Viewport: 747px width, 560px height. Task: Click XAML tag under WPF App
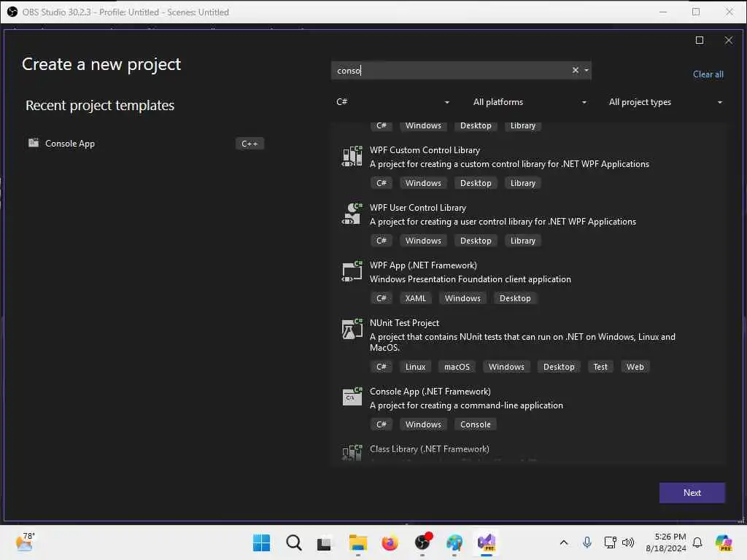[415, 298]
